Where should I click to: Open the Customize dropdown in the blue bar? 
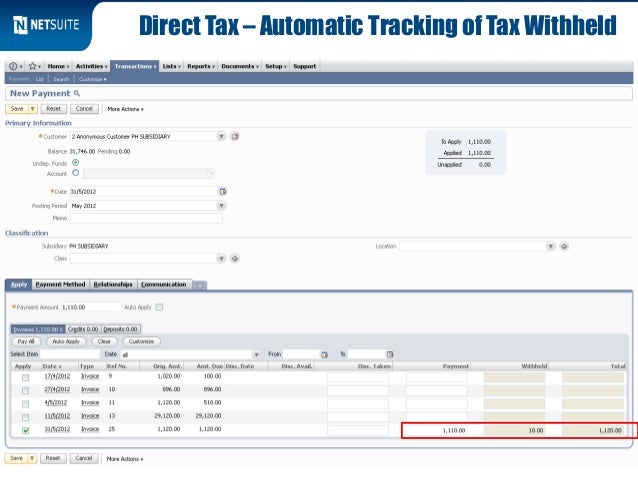pos(93,79)
